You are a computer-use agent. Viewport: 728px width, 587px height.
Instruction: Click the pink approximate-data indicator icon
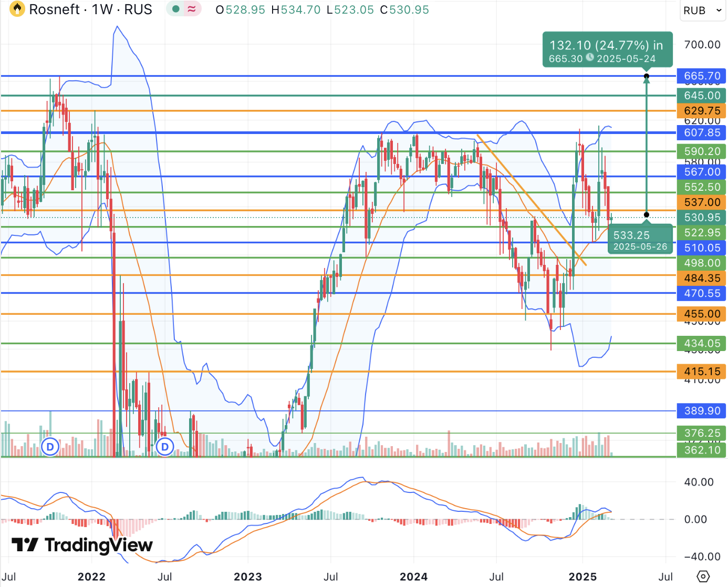(x=192, y=9)
